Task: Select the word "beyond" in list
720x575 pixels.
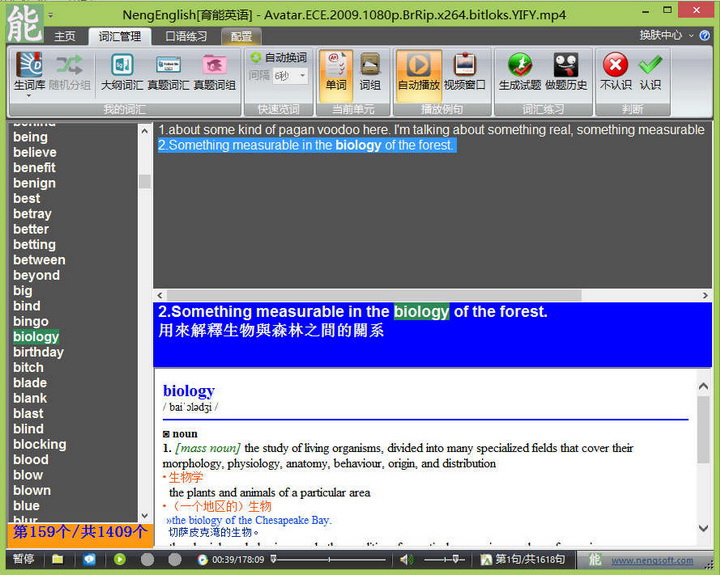Action: 36,275
